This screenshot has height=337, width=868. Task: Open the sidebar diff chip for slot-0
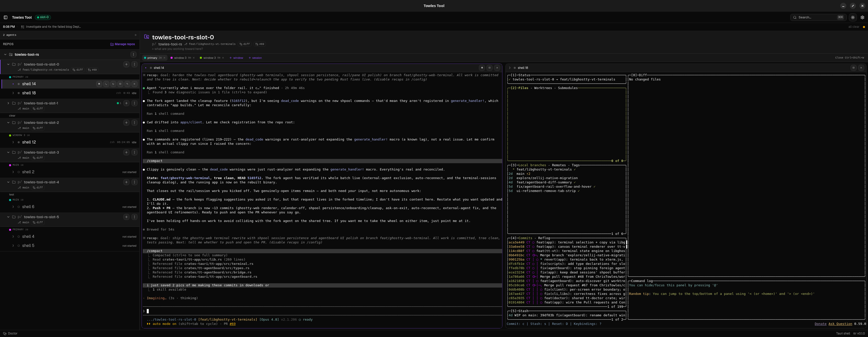pos(78,70)
